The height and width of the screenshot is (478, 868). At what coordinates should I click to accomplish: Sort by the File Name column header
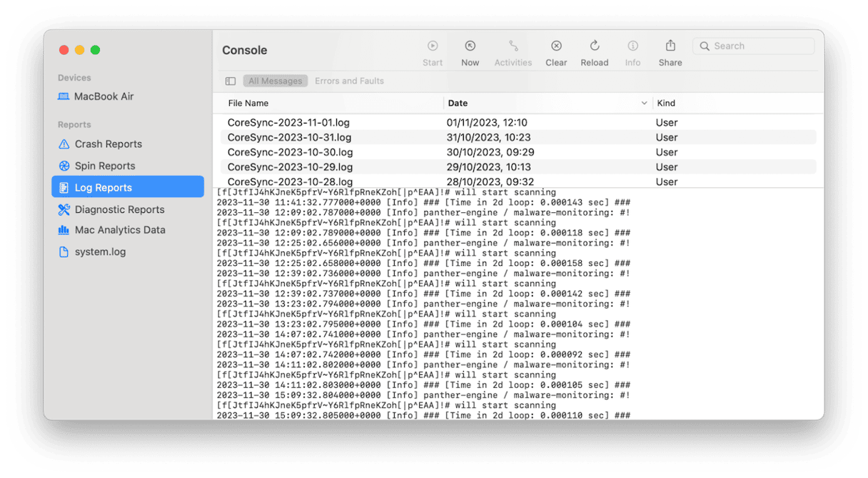[248, 104]
